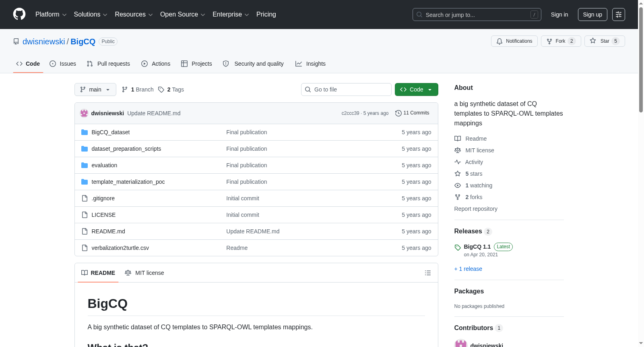The height and width of the screenshot is (347, 644).
Task: Open the dwisniewski owner profile link
Action: coord(43,42)
